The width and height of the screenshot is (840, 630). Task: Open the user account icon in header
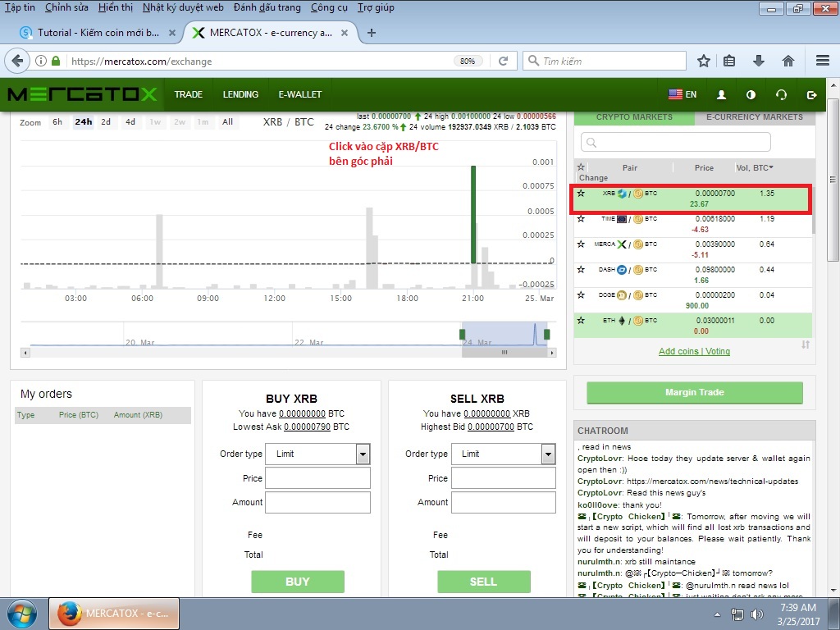click(721, 95)
